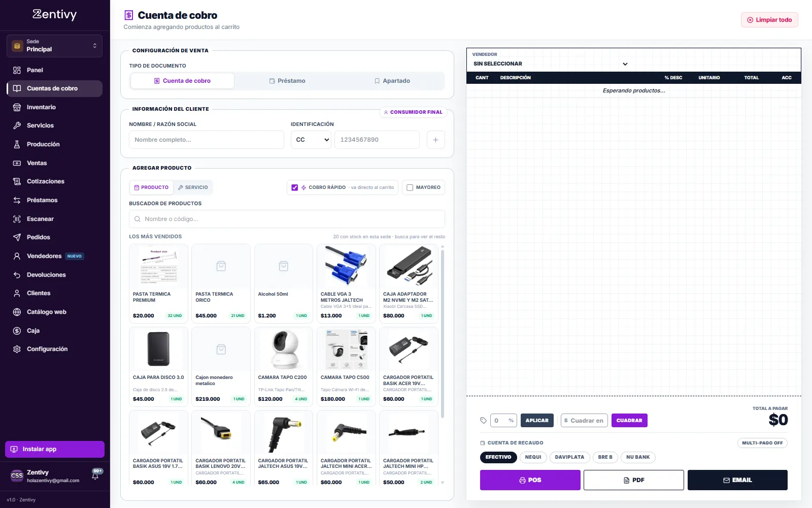
Task: Choose Efectivo payment method
Action: pos(498,457)
